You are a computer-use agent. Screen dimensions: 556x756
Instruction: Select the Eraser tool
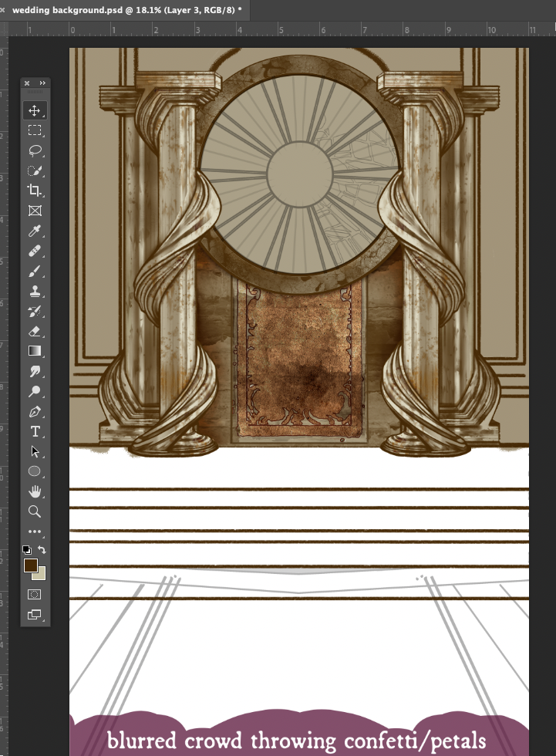tap(35, 331)
